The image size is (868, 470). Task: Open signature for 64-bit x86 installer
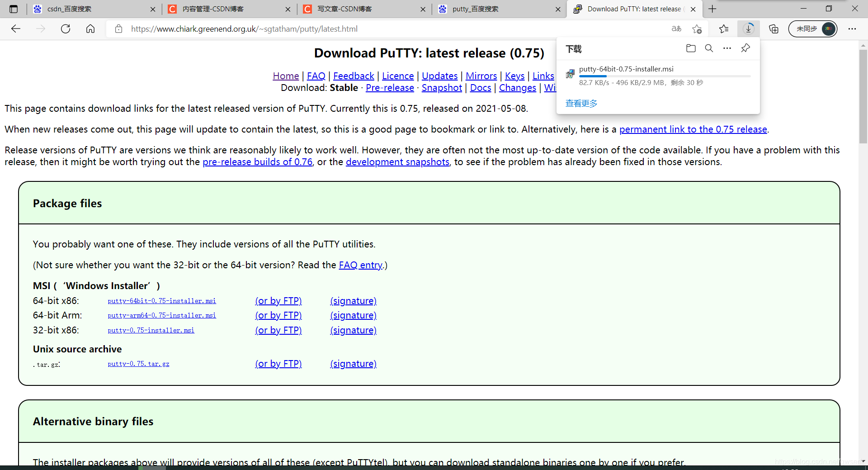[354, 301]
